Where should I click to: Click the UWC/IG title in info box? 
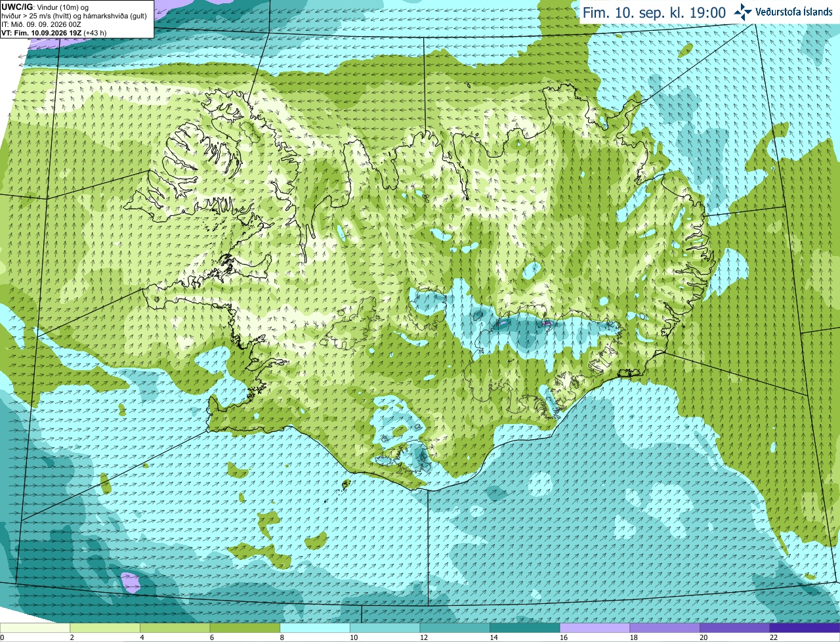pos(17,7)
